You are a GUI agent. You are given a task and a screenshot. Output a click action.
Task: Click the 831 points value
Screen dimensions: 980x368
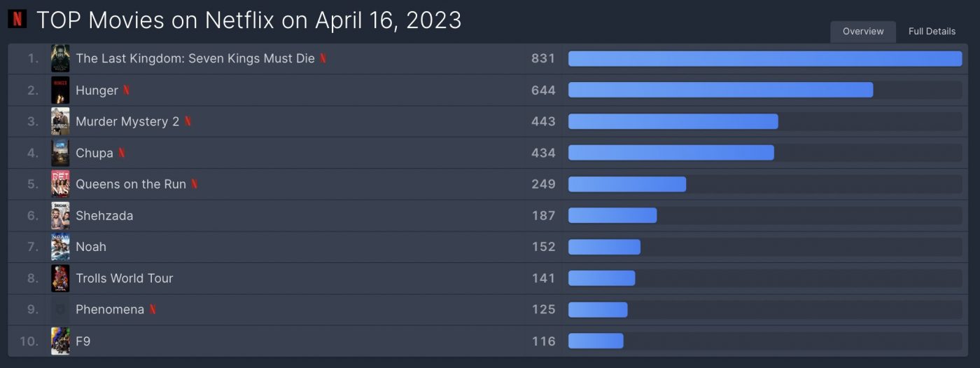pyautogui.click(x=543, y=59)
